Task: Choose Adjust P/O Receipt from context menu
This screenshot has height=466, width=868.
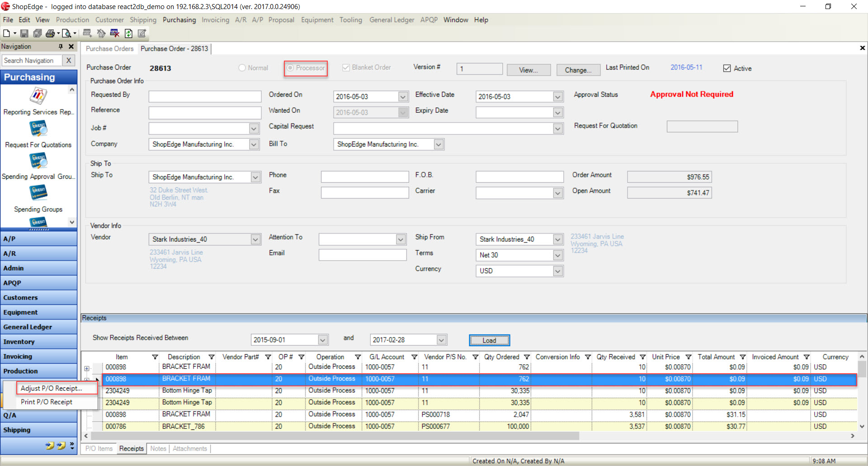Action: point(51,388)
